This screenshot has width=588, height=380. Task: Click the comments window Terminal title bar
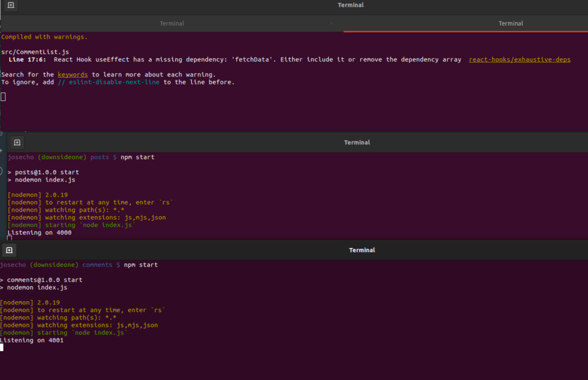coord(362,250)
